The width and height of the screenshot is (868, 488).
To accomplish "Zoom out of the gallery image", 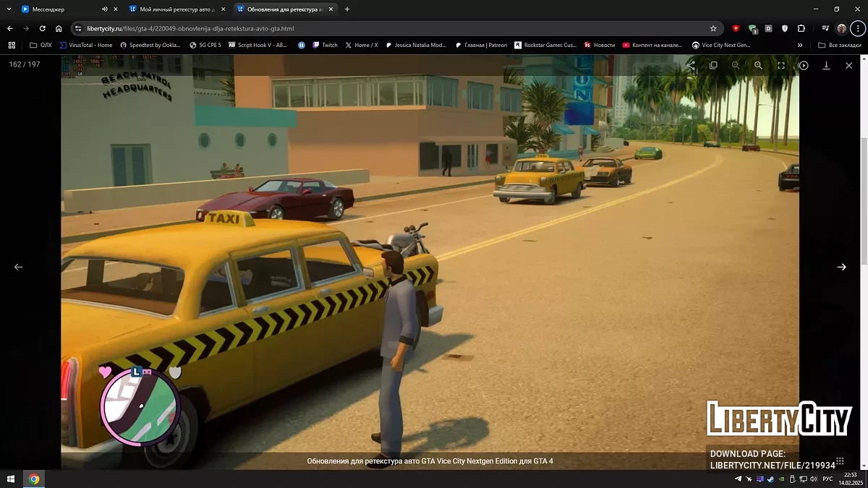I will (x=736, y=65).
